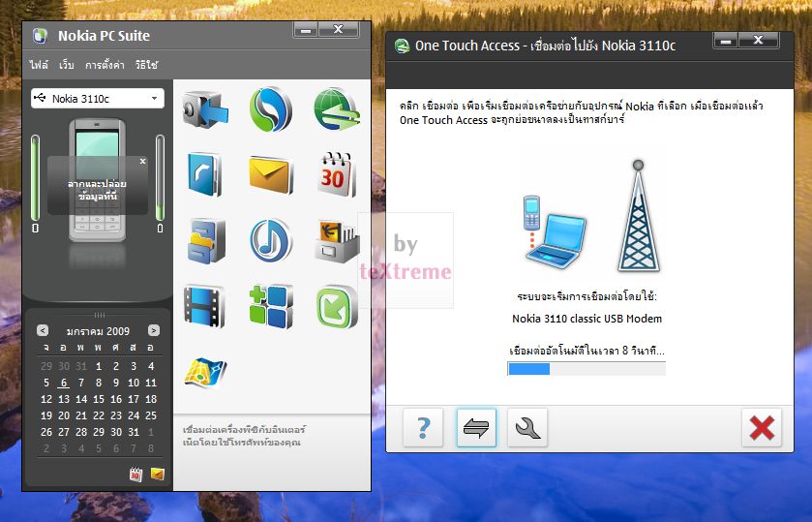Click the calendar panel grip handle
Viewport: 812px width, 522px height.
[100, 315]
